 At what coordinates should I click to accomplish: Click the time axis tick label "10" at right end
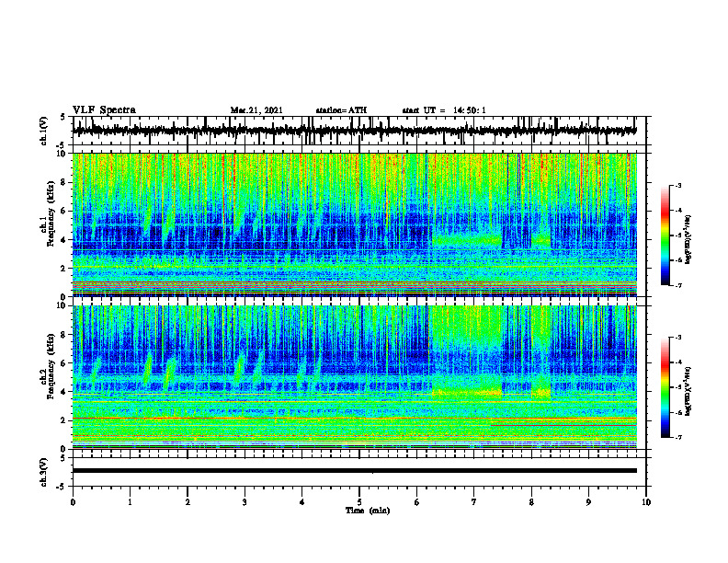pyautogui.click(x=646, y=502)
